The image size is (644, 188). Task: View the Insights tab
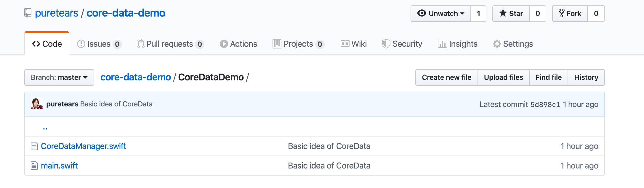(458, 44)
